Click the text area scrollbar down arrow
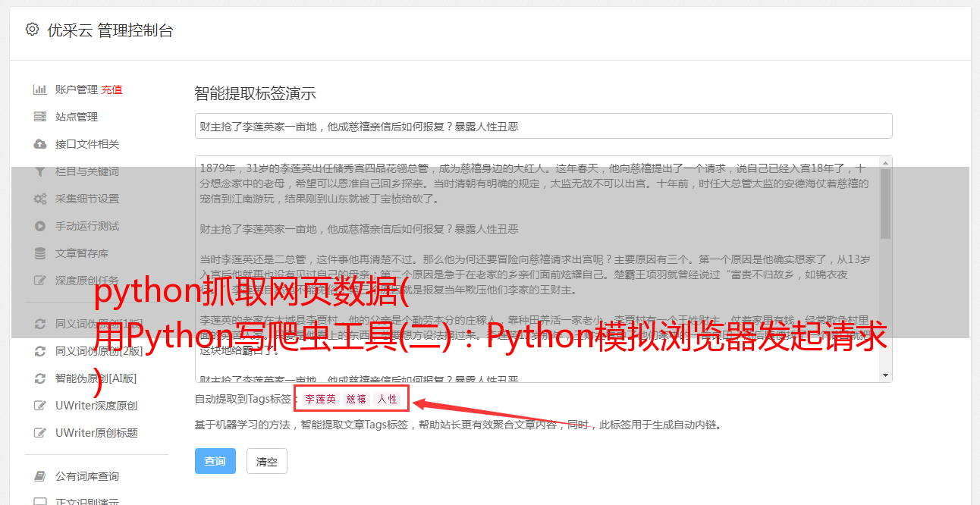The width and height of the screenshot is (980, 505). pos(886,375)
